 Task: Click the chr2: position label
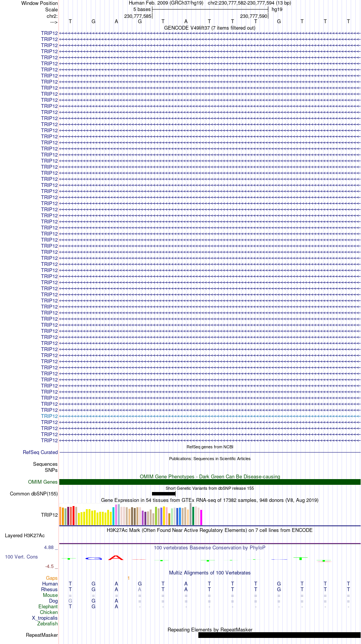click(x=52, y=16)
